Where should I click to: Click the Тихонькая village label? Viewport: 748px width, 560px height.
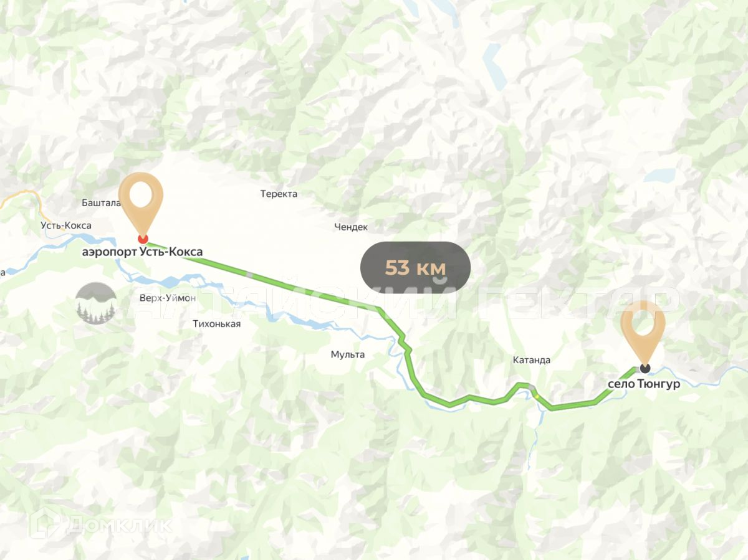coord(217,324)
